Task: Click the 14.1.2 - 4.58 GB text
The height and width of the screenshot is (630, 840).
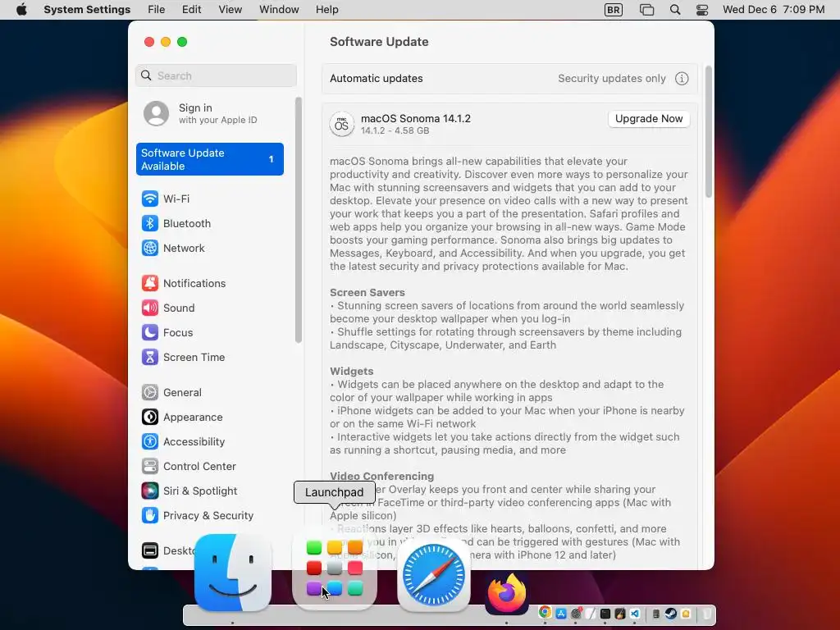Action: [395, 130]
